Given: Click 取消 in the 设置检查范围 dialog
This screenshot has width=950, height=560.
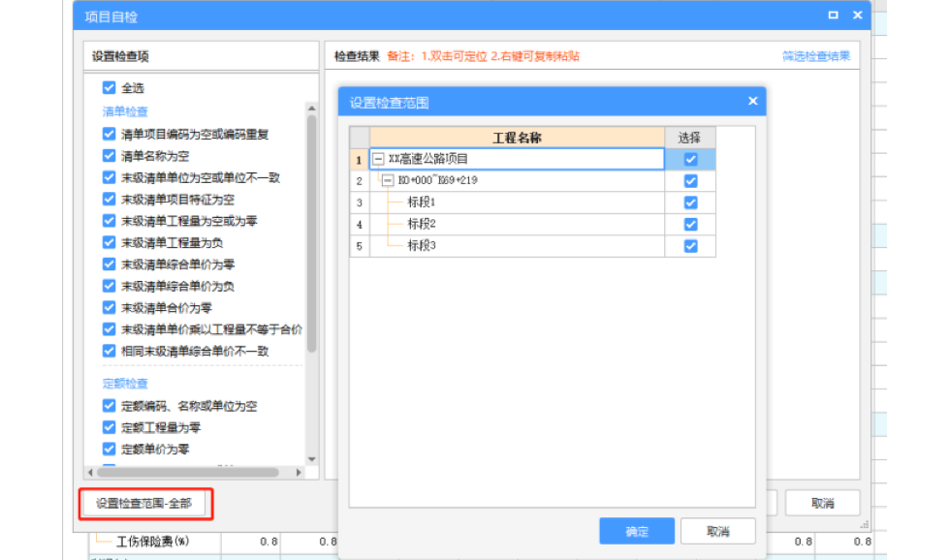Looking at the screenshot, I should click(717, 531).
